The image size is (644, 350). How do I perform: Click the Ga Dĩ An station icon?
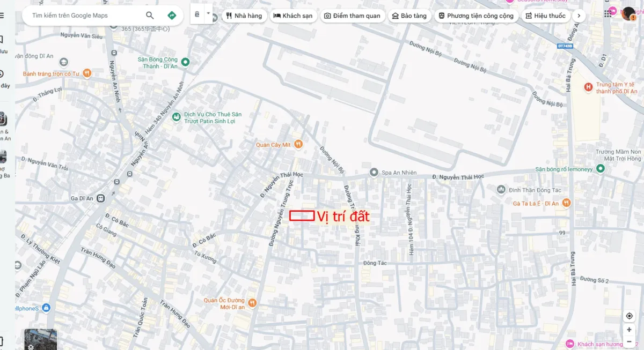click(101, 198)
